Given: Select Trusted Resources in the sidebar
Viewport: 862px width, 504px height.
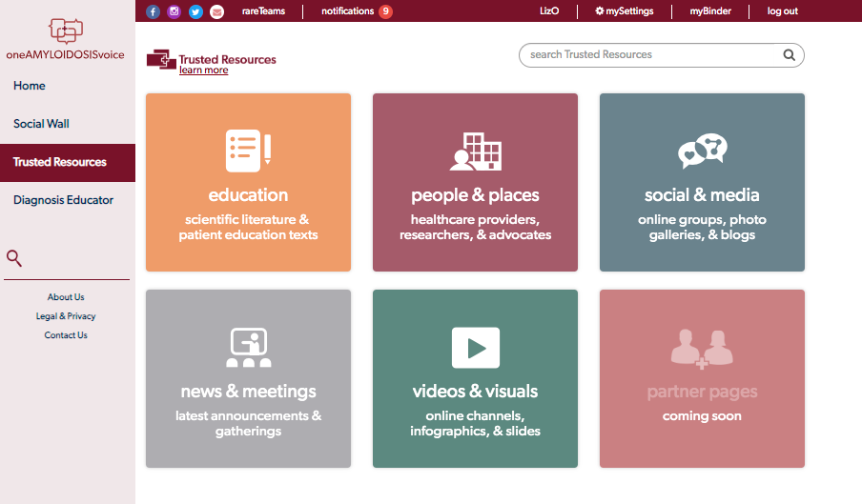Looking at the screenshot, I should [x=68, y=163].
